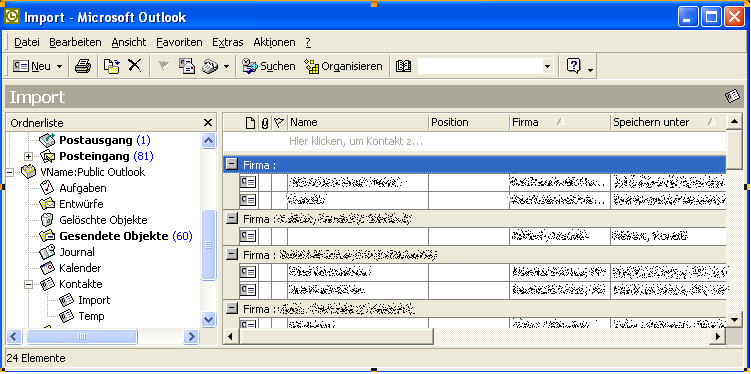
Task: Open the Bearbeiten menu
Action: [x=75, y=42]
